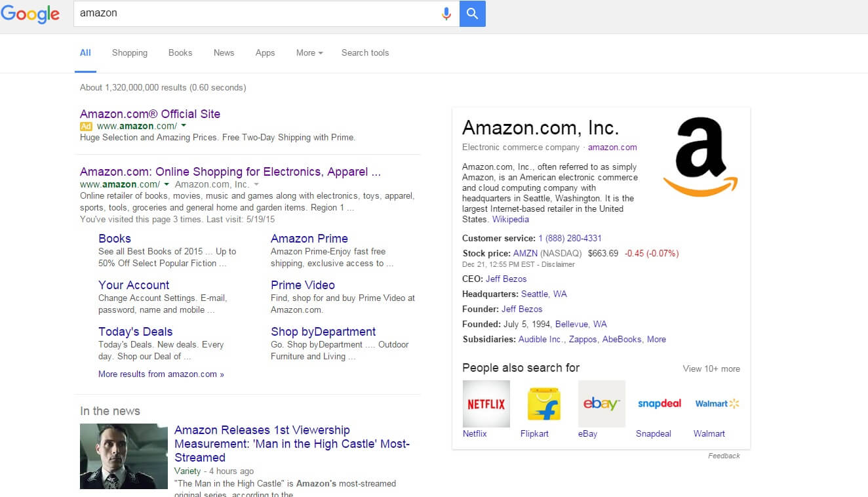This screenshot has width=868, height=497.
Task: Select the Flipkart logo thumbnail
Action: [544, 404]
